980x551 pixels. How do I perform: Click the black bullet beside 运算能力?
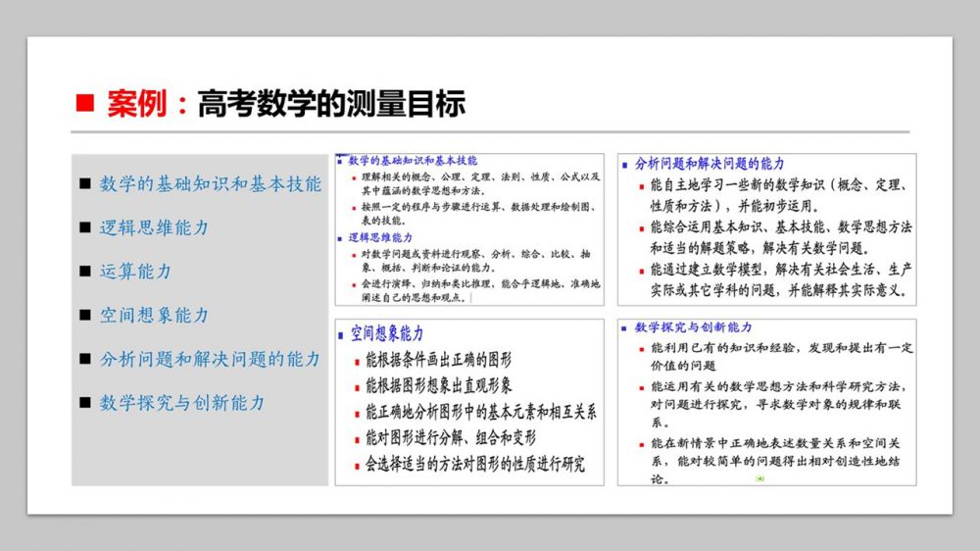click(86, 271)
